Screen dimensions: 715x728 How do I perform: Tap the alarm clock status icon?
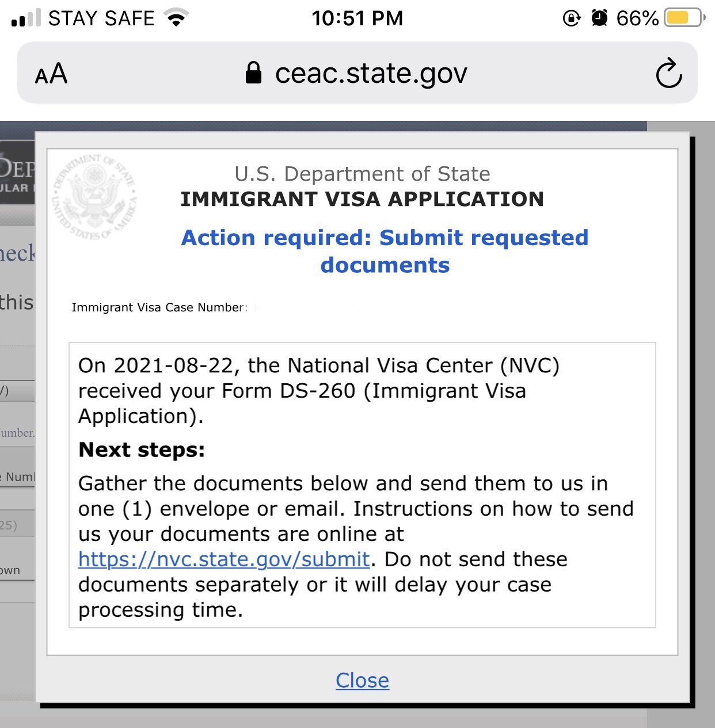click(599, 18)
